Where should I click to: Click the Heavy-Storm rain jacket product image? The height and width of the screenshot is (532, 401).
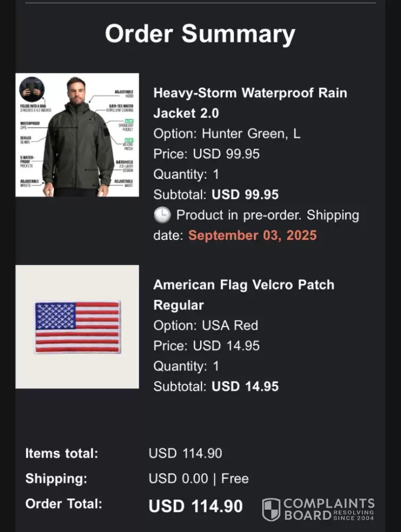coord(77,135)
